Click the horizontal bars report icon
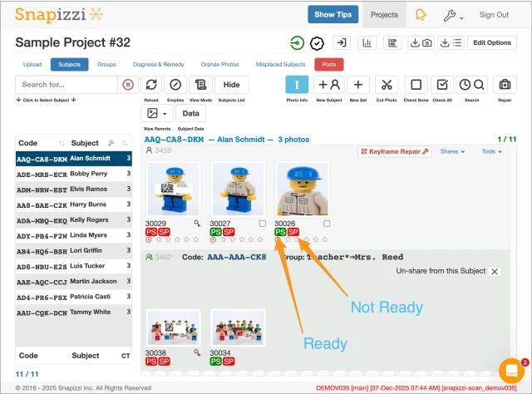 [x=392, y=42]
